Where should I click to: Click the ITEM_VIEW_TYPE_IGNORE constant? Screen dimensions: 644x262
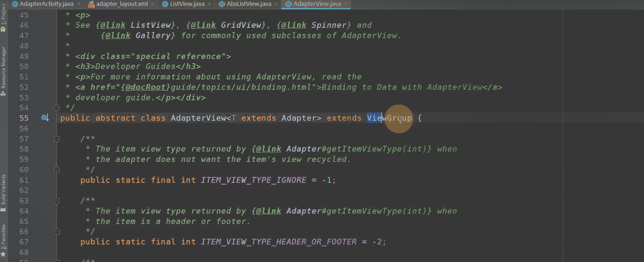click(x=254, y=180)
